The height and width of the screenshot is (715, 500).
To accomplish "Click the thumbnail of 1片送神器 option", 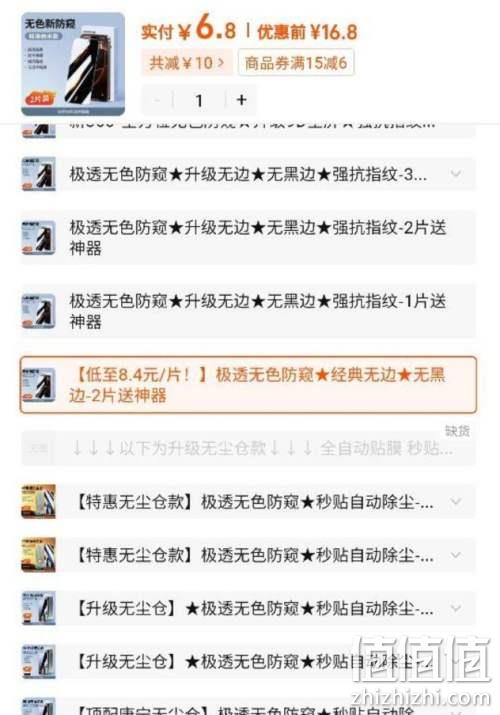I will [39, 311].
